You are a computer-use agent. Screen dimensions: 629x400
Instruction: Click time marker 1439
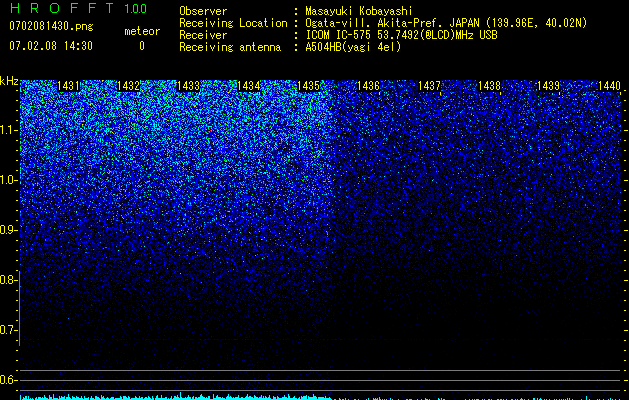(548, 86)
